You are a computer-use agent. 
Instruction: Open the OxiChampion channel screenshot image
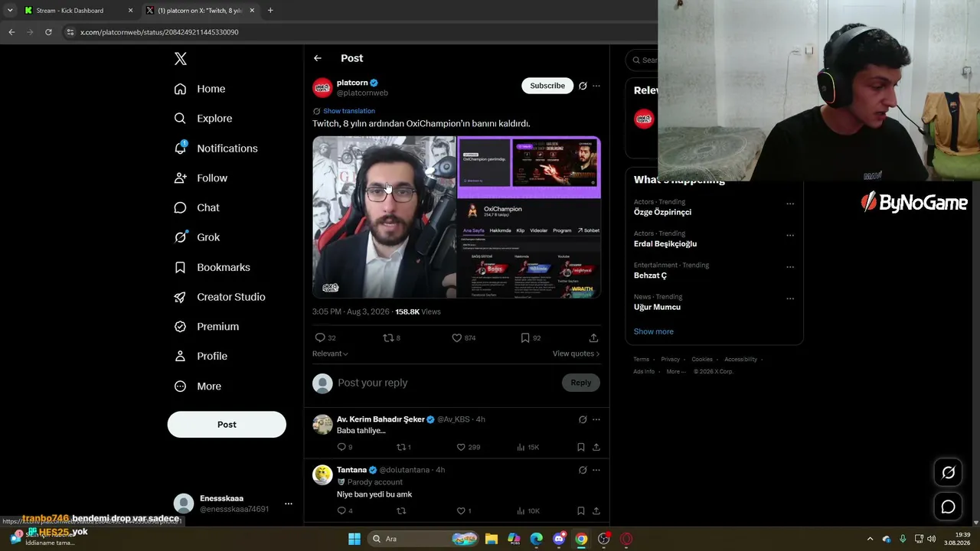point(529,217)
